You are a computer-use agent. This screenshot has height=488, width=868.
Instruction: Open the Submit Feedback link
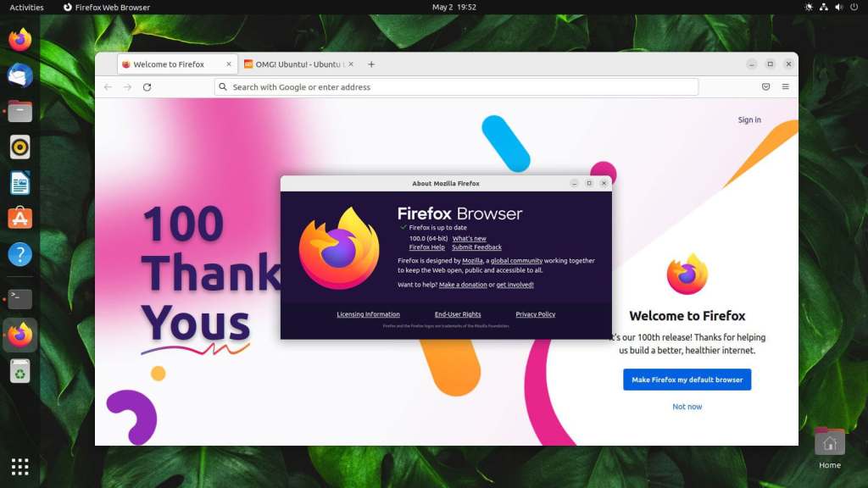click(x=476, y=247)
